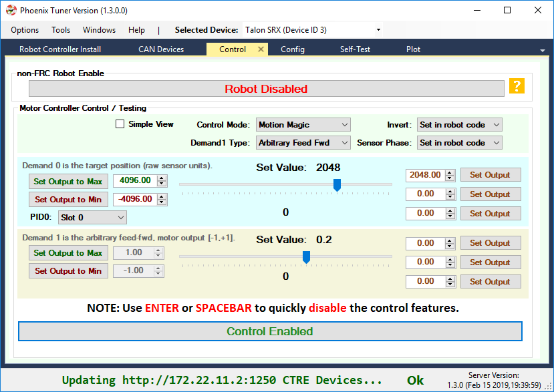Increment the 4096.00 max output spinner
Screen dimensions: 554x392
(162, 178)
